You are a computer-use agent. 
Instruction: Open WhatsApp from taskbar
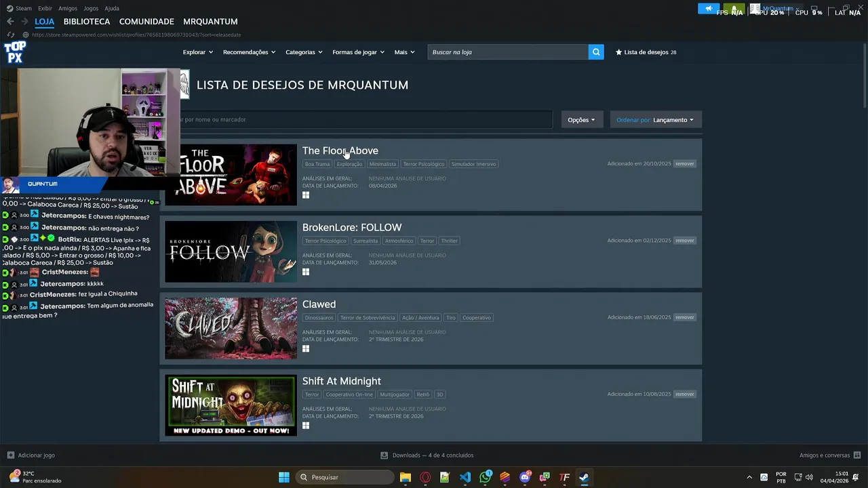click(x=485, y=477)
